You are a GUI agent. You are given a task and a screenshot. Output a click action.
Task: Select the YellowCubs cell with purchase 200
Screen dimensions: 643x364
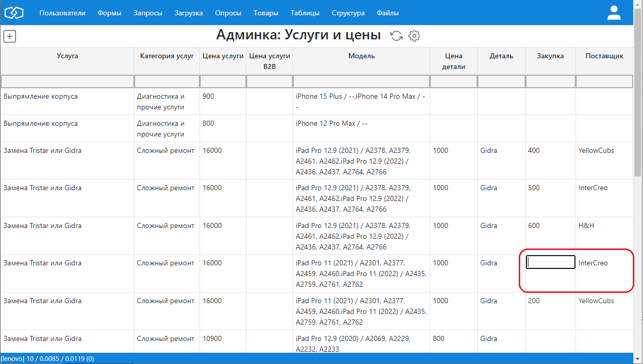tap(605, 311)
